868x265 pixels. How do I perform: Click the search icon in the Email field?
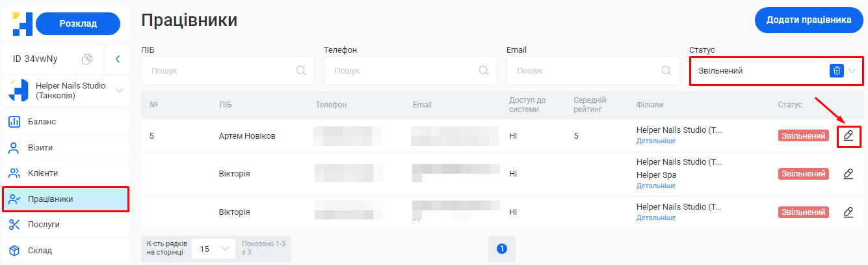coord(666,70)
